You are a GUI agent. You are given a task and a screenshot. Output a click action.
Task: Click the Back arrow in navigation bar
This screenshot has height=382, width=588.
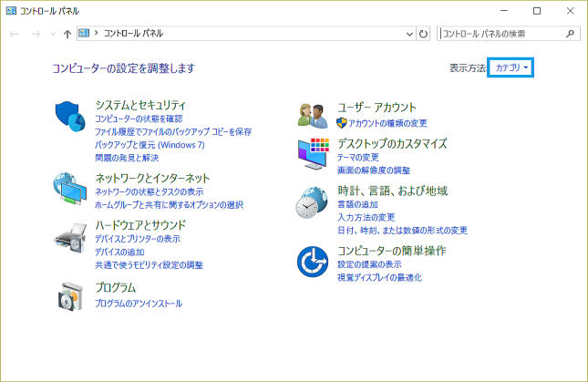(x=15, y=34)
